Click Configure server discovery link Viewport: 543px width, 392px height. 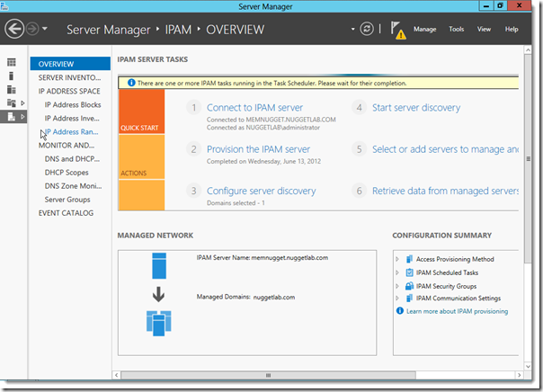coord(261,191)
